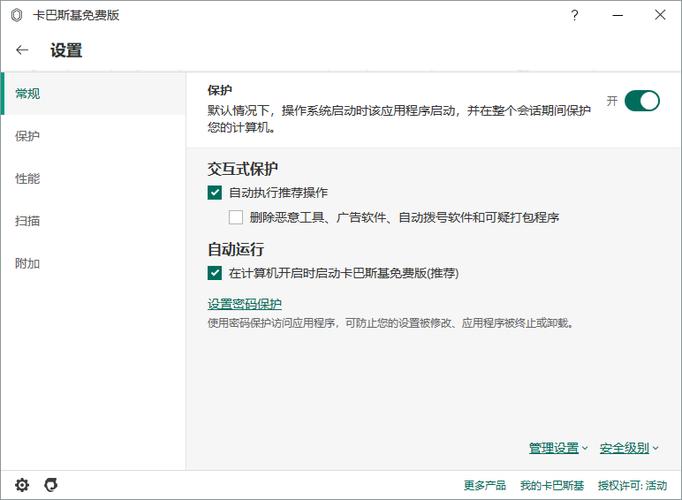Select the 常规 tab in sidebar
The image size is (682, 500).
pyautogui.click(x=94, y=93)
